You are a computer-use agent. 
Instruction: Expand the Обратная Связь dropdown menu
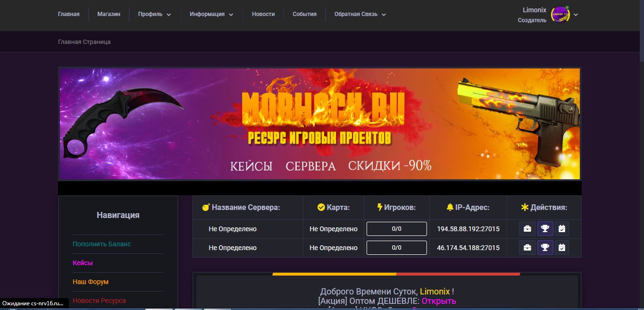click(360, 14)
